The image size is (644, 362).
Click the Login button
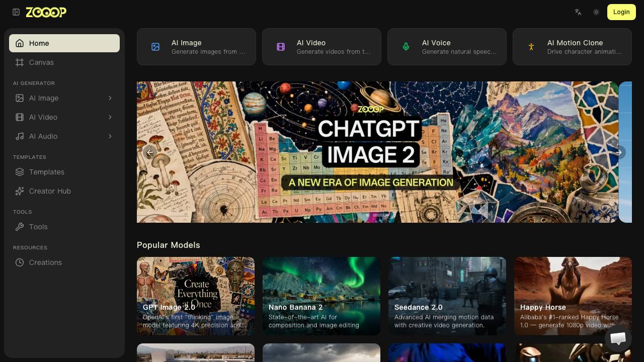tap(621, 12)
